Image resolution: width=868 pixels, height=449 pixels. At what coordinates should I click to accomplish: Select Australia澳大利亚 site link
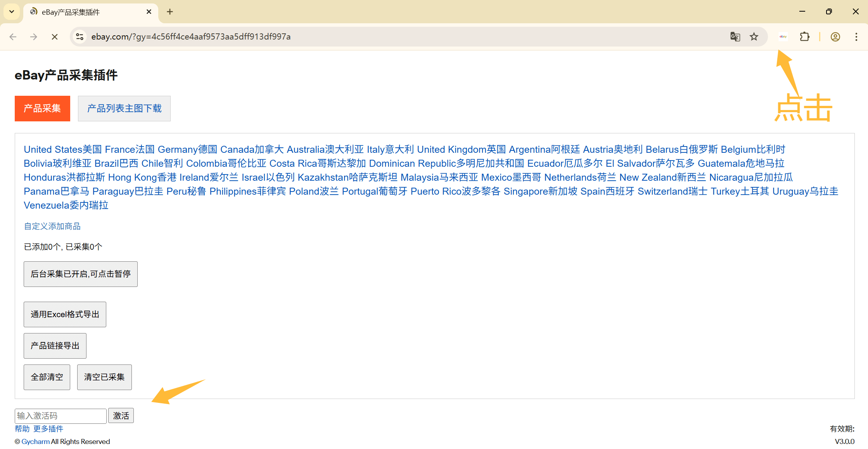(325, 150)
